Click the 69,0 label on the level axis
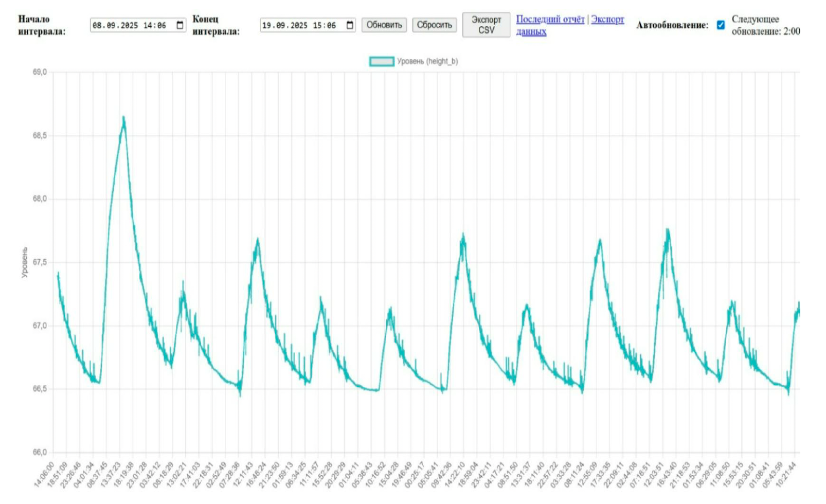 40,73
